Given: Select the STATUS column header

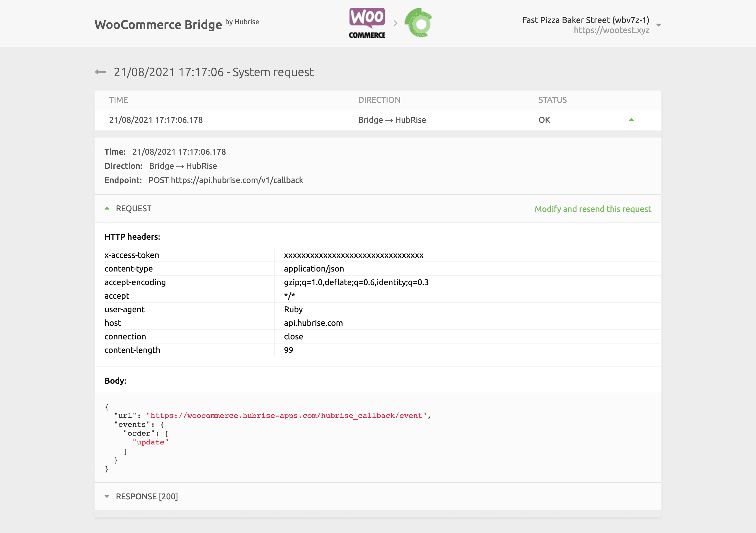Looking at the screenshot, I should 552,100.
